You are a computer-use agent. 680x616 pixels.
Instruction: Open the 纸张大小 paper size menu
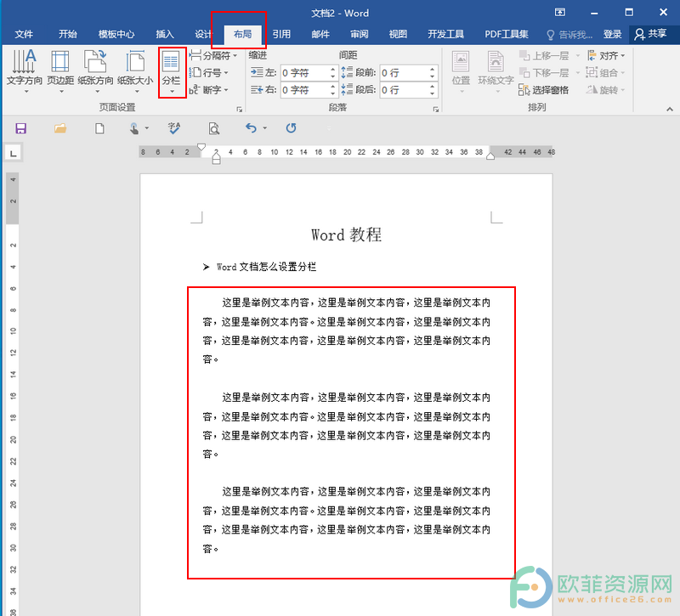coord(135,72)
